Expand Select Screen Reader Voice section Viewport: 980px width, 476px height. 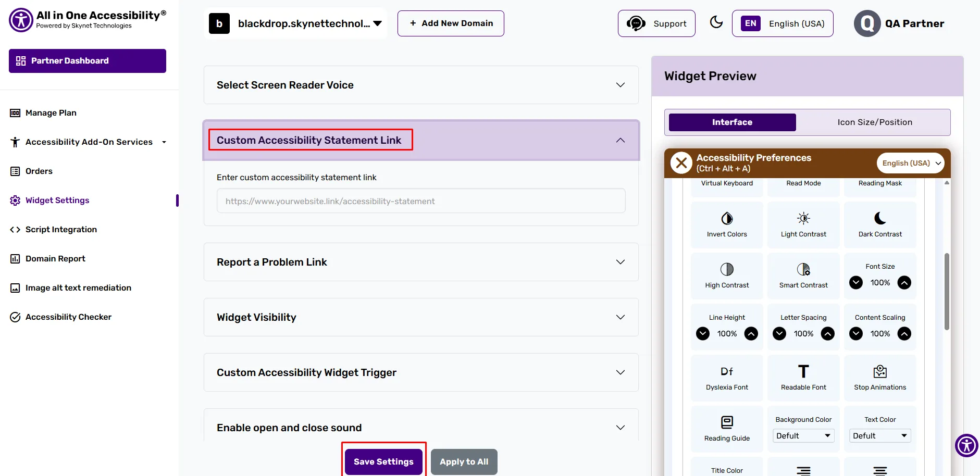tap(421, 85)
